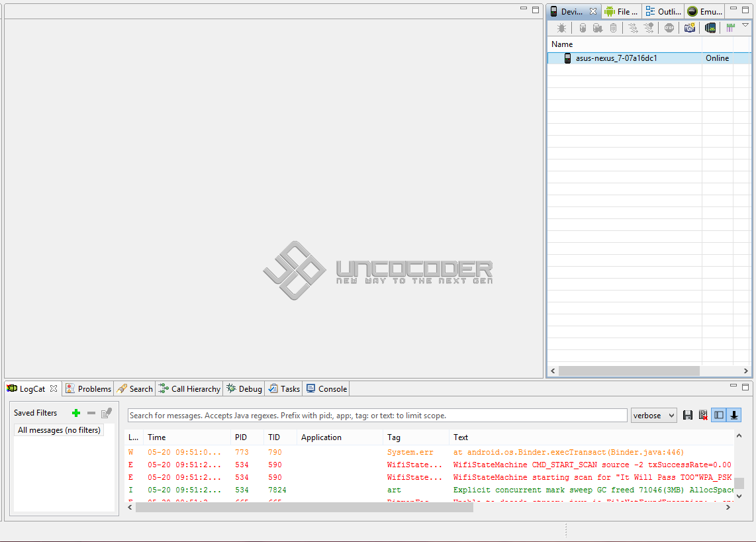Click the LogCat horizontal scrollbar thumb

point(305,508)
